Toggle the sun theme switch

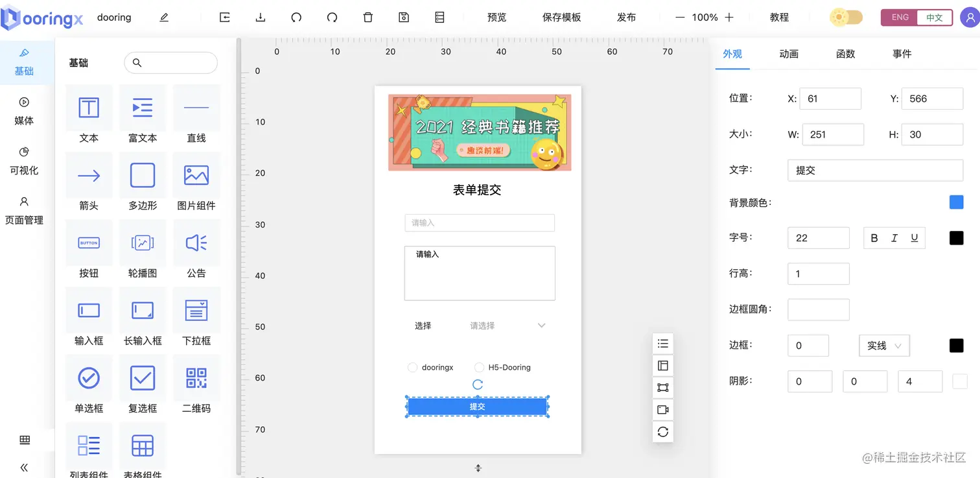pos(846,18)
